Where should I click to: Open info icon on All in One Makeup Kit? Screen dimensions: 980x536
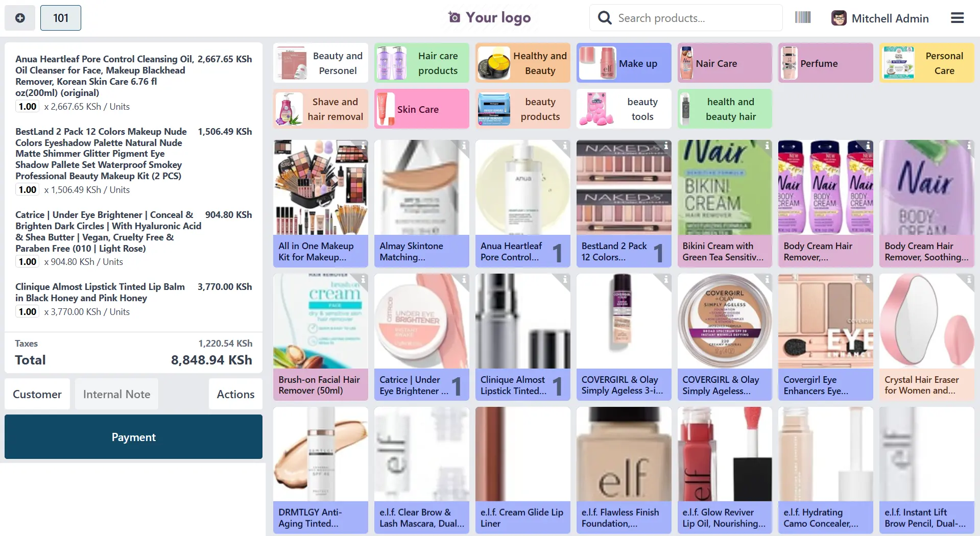point(363,145)
